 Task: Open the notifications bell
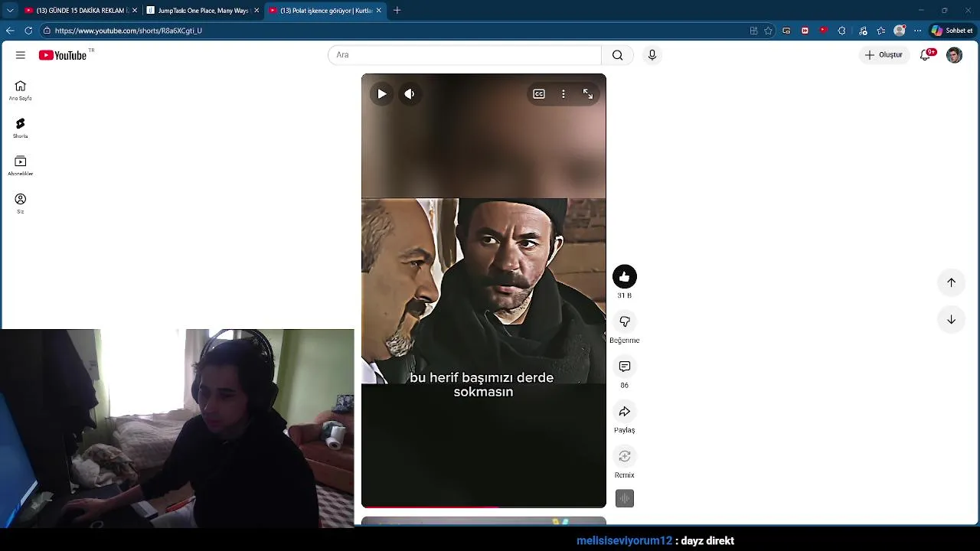click(926, 55)
